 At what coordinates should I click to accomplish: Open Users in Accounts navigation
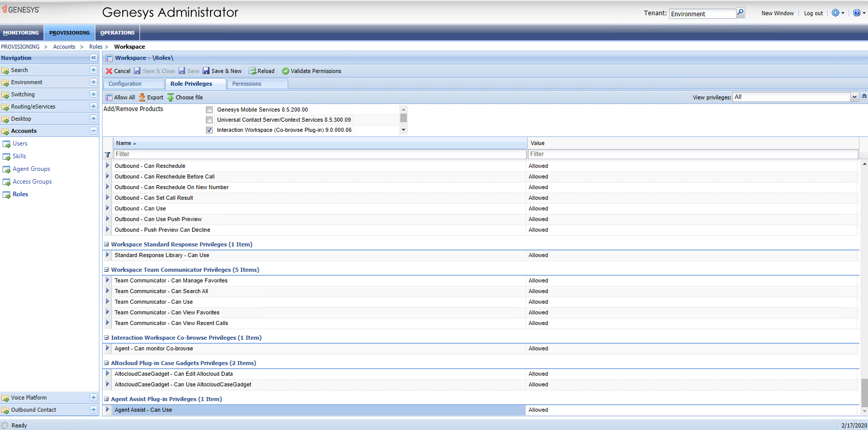(20, 144)
